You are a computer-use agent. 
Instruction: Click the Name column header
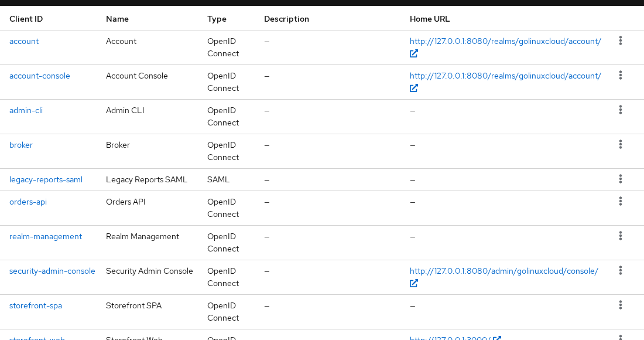click(x=117, y=19)
